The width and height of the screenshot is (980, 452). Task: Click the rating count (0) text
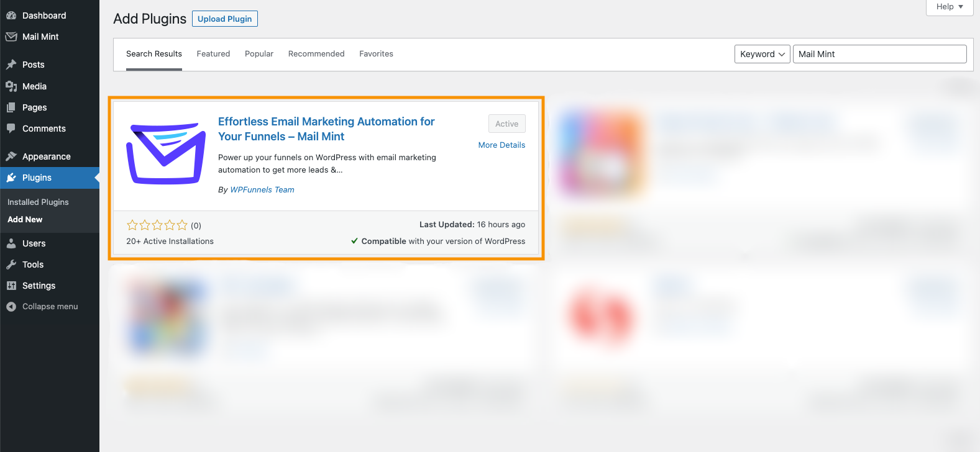(x=196, y=226)
